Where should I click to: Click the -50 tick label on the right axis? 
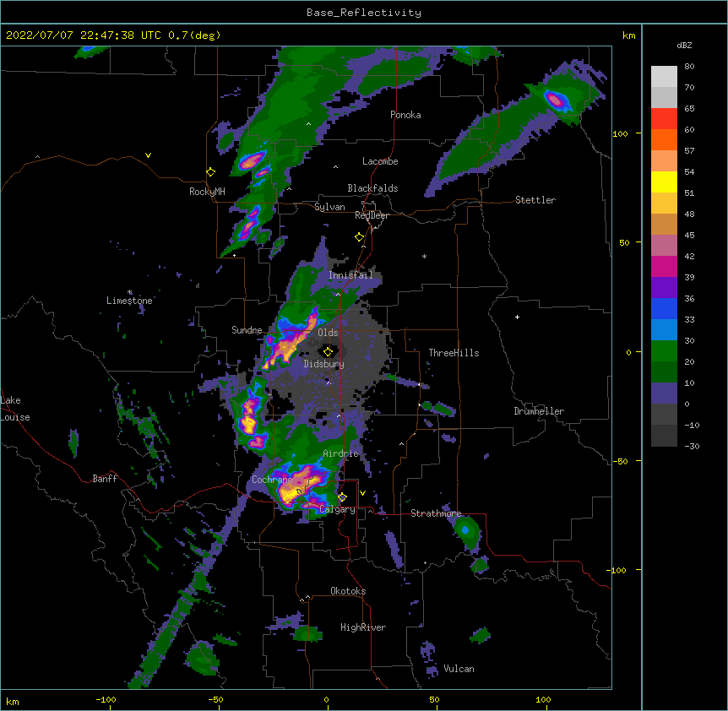point(620,461)
